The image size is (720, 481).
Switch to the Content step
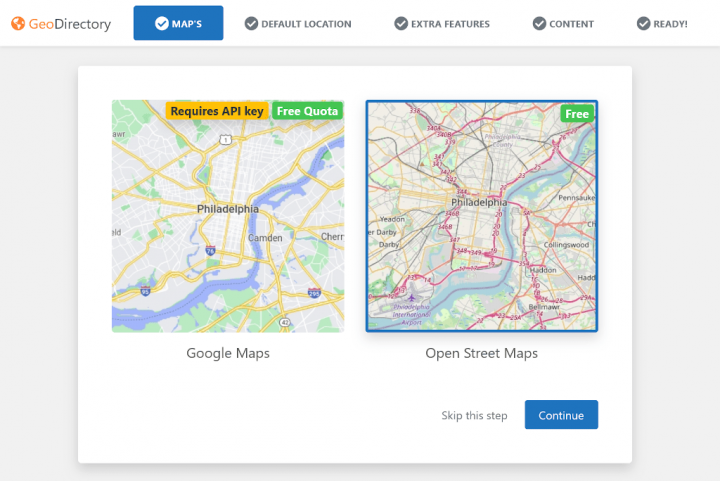pos(571,24)
